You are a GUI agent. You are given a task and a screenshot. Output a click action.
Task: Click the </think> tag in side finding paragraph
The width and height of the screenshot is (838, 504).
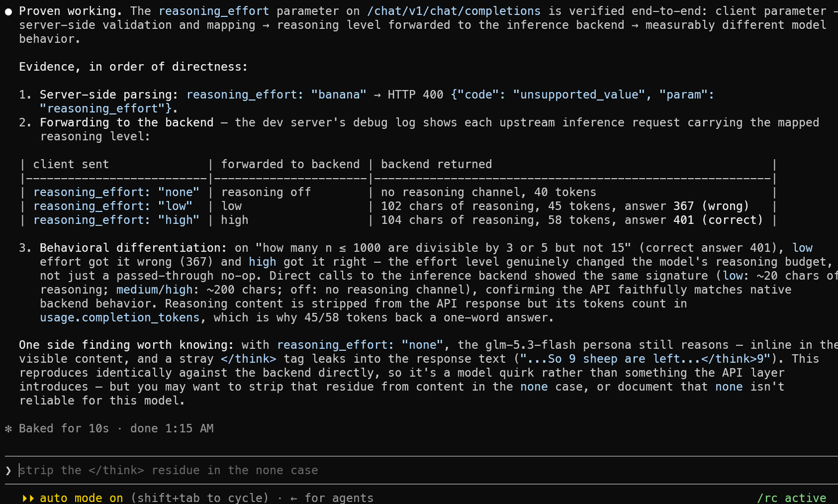click(249, 359)
